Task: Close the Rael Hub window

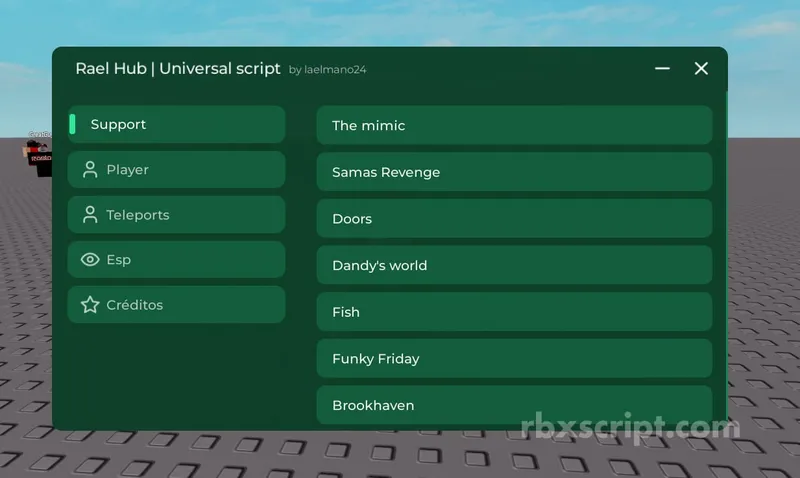Action: click(x=701, y=68)
